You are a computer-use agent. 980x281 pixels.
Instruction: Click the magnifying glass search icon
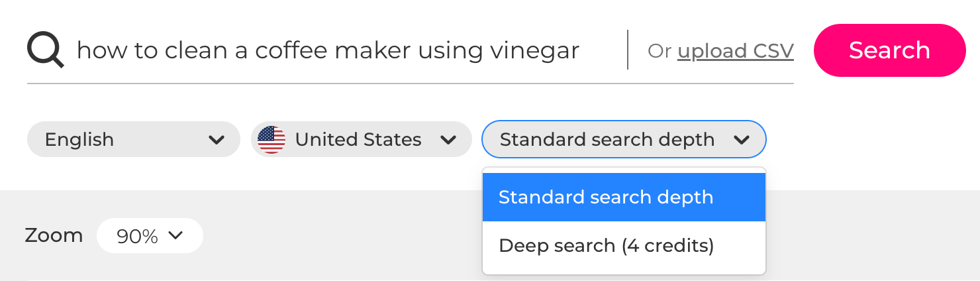[x=46, y=50]
